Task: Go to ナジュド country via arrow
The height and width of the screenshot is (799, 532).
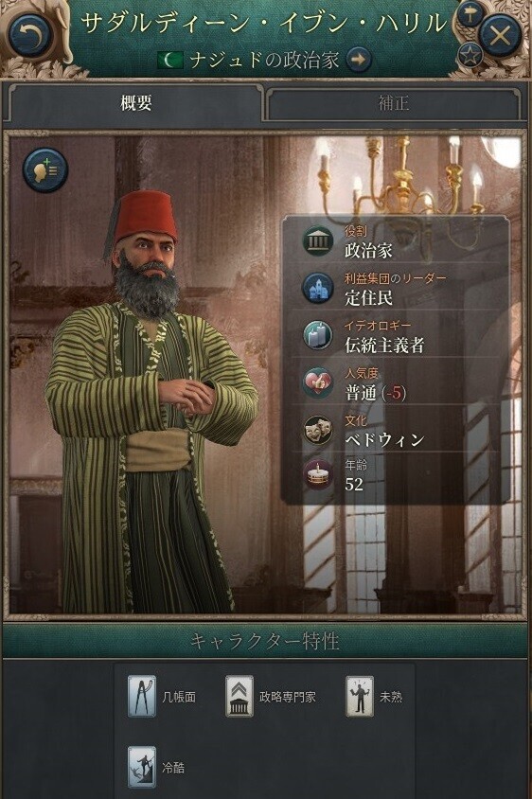Action: click(x=359, y=60)
